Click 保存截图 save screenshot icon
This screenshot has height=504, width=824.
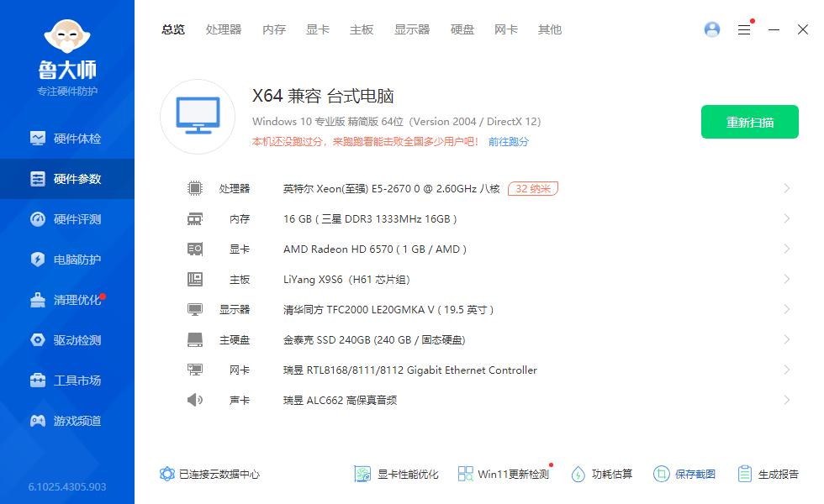(662, 474)
